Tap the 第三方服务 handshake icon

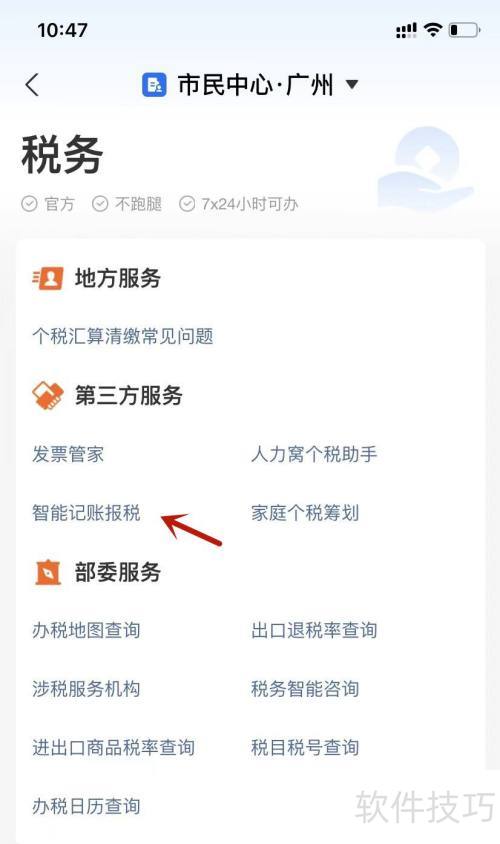48,396
